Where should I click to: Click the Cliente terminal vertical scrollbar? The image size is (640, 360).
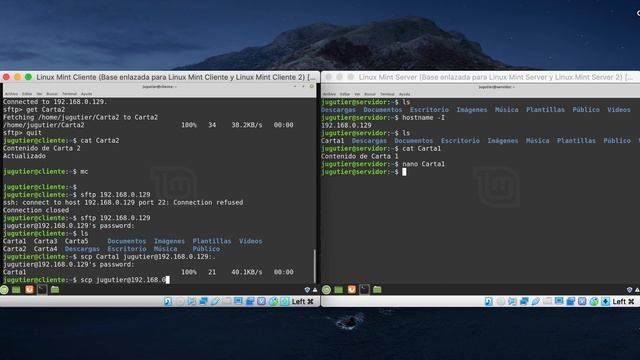coord(314,266)
